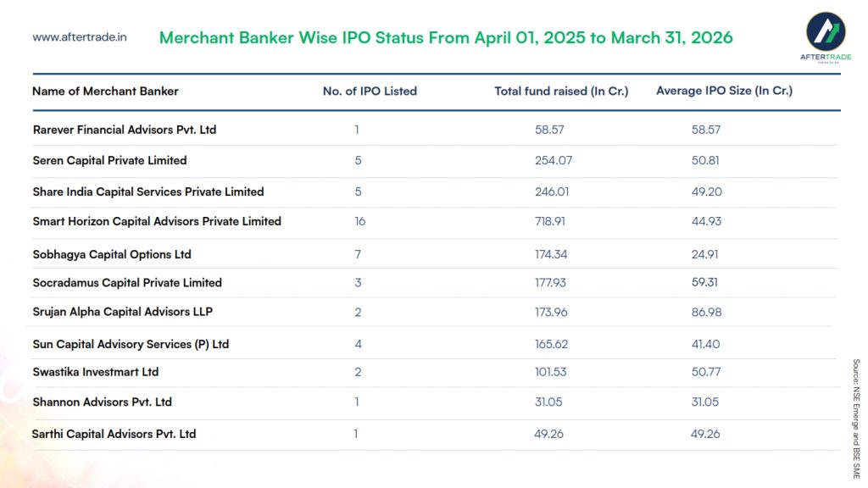This screenshot has height=488, width=868.
Task: Select Share India Capital Services Private Limited
Action: (x=148, y=191)
